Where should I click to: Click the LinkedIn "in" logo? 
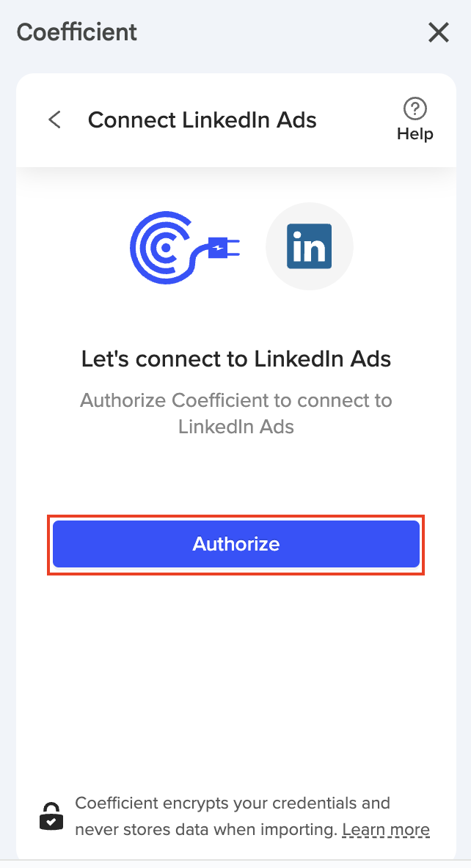[309, 247]
